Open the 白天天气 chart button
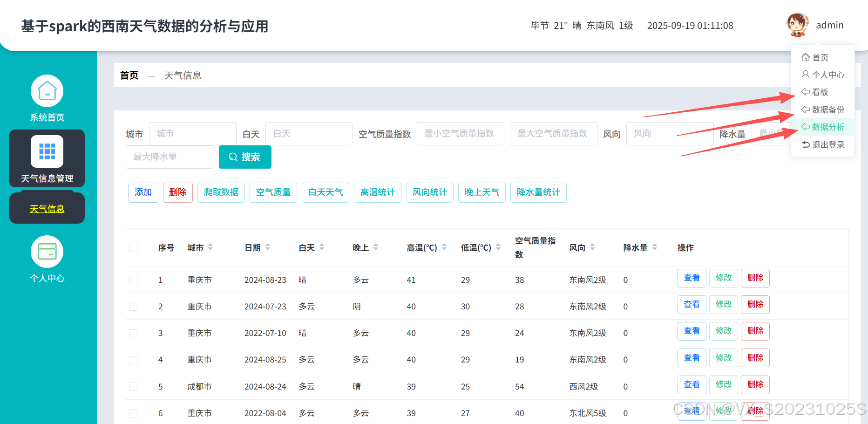This screenshot has height=424, width=868. 325,192
